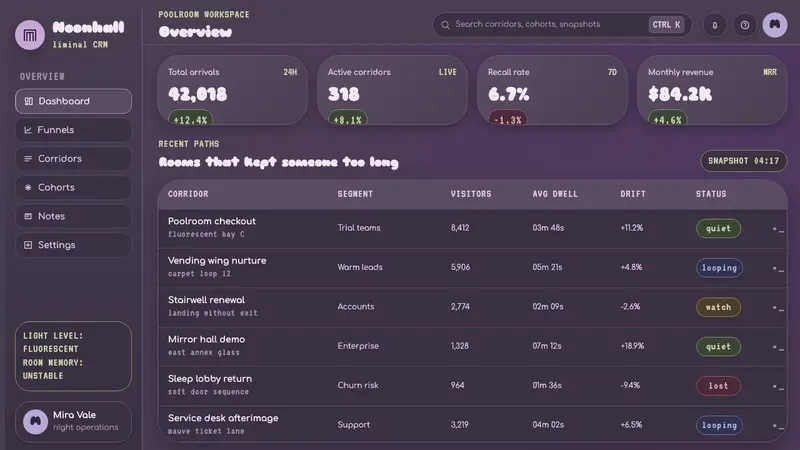Open the Dashboard sidebar item
The width and height of the screenshot is (800, 450).
coord(73,101)
